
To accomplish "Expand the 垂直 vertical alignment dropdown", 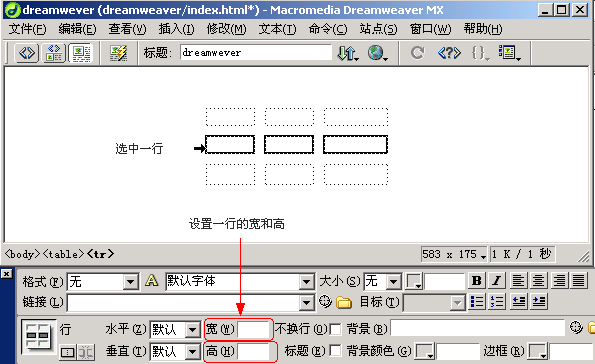I will click(193, 351).
